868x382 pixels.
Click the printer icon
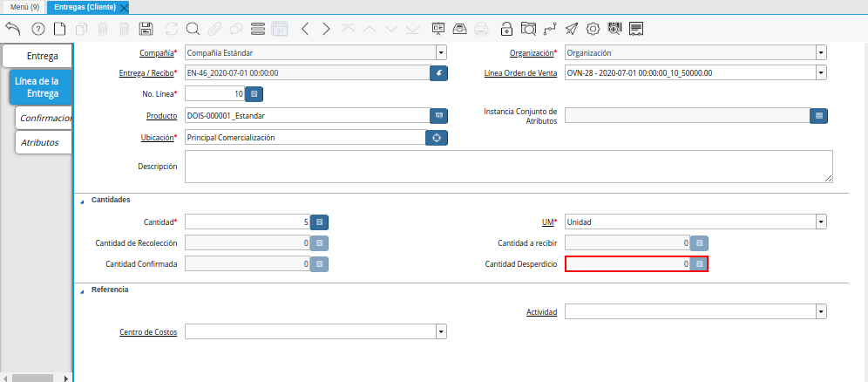(x=482, y=29)
